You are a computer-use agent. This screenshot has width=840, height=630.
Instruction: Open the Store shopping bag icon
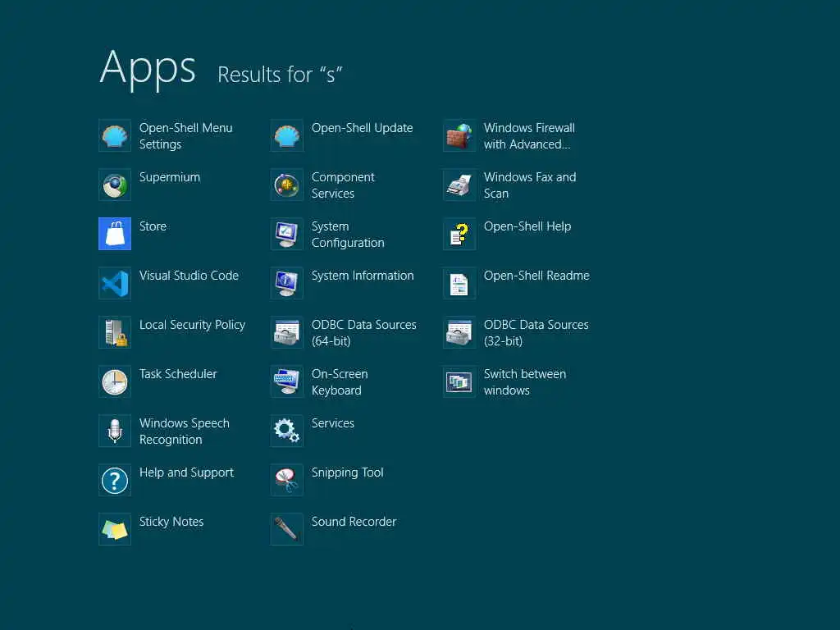pyautogui.click(x=115, y=234)
